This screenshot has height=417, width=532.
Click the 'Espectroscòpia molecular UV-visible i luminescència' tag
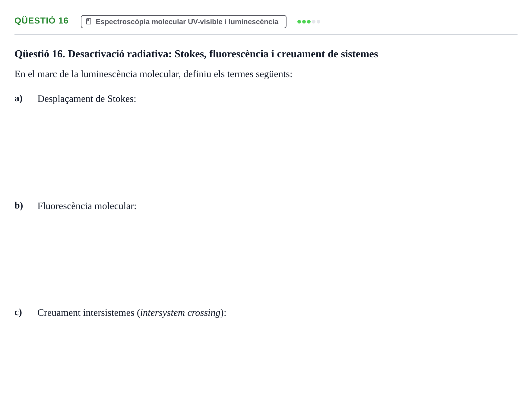point(183,22)
